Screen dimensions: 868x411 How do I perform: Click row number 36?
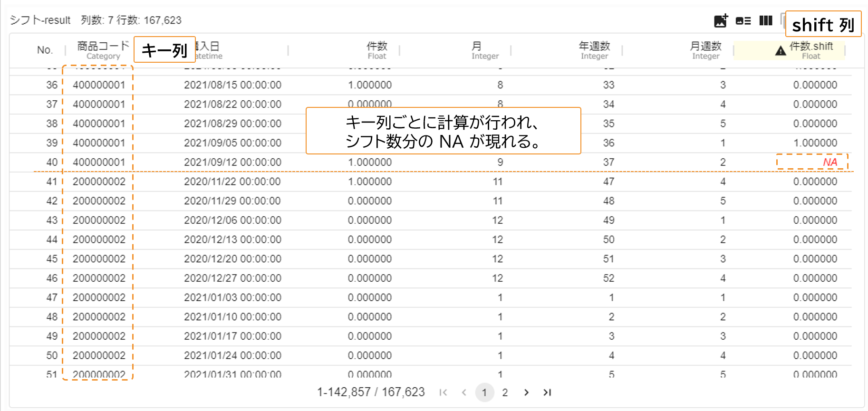[52, 85]
